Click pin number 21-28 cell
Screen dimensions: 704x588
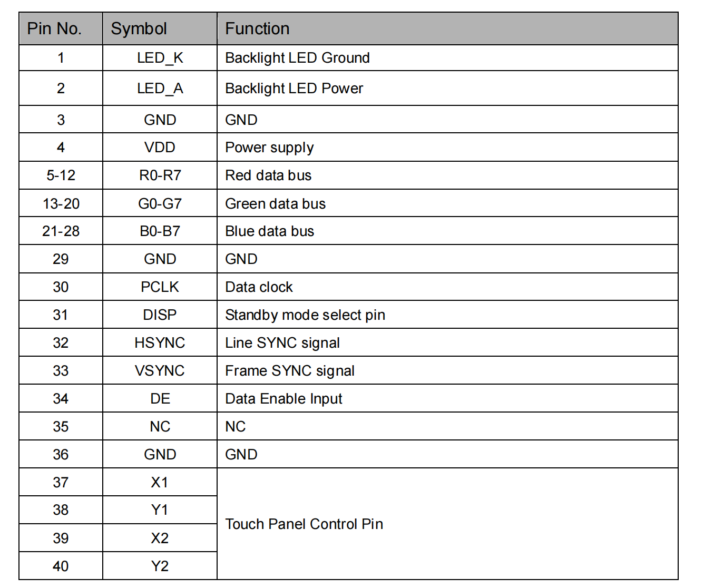click(61, 231)
